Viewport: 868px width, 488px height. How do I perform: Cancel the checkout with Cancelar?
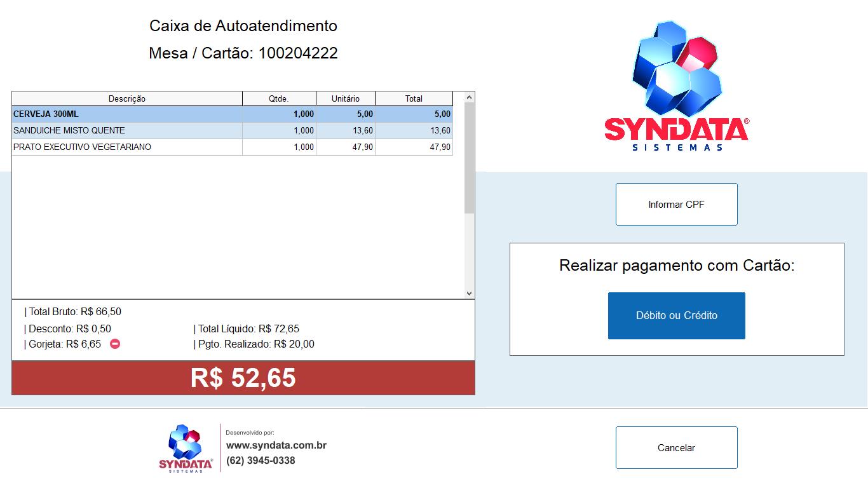pyautogui.click(x=676, y=448)
